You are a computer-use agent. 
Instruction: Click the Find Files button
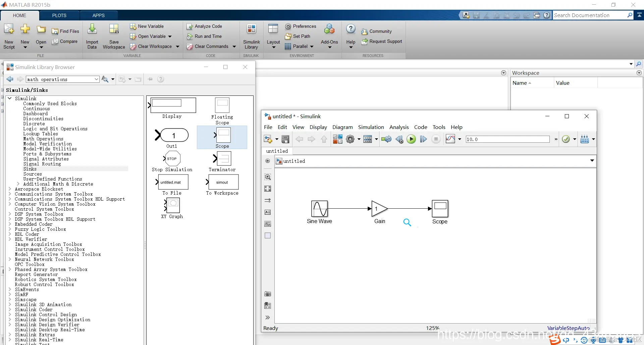click(x=66, y=31)
